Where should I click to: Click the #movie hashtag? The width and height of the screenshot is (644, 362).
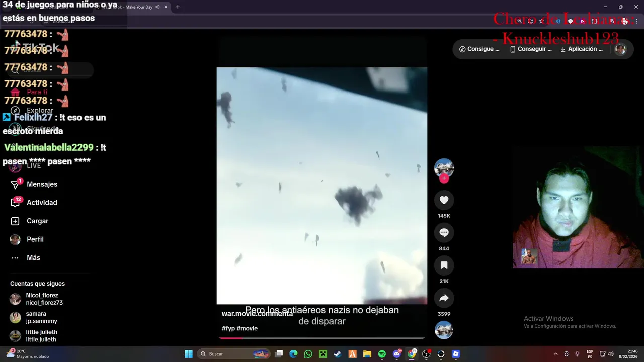[247, 328]
